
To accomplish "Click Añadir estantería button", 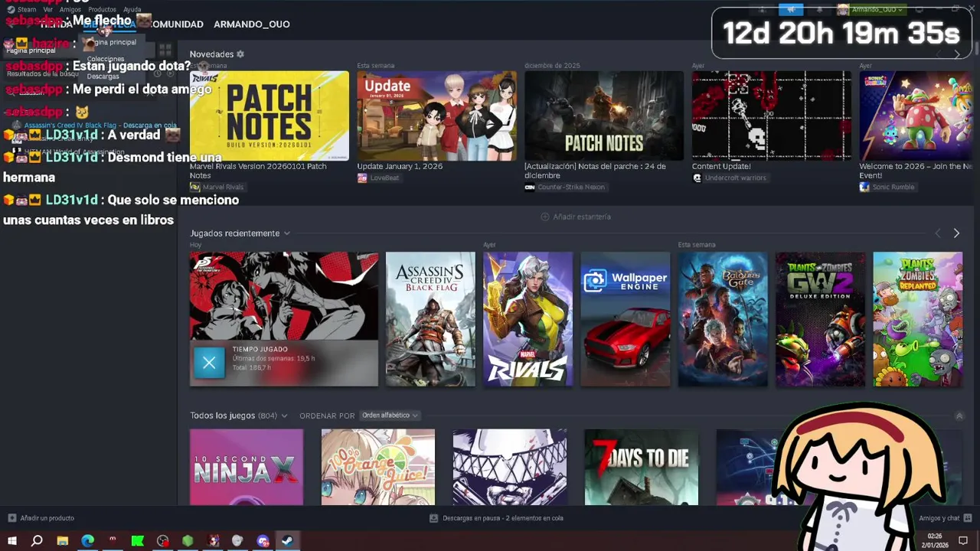I will (x=576, y=217).
